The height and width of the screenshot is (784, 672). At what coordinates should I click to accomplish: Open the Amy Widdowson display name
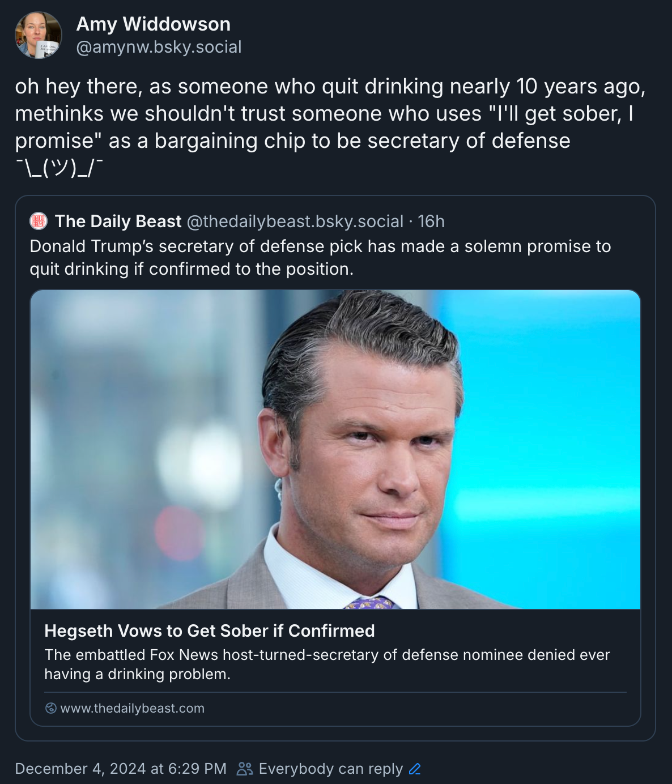154,24
